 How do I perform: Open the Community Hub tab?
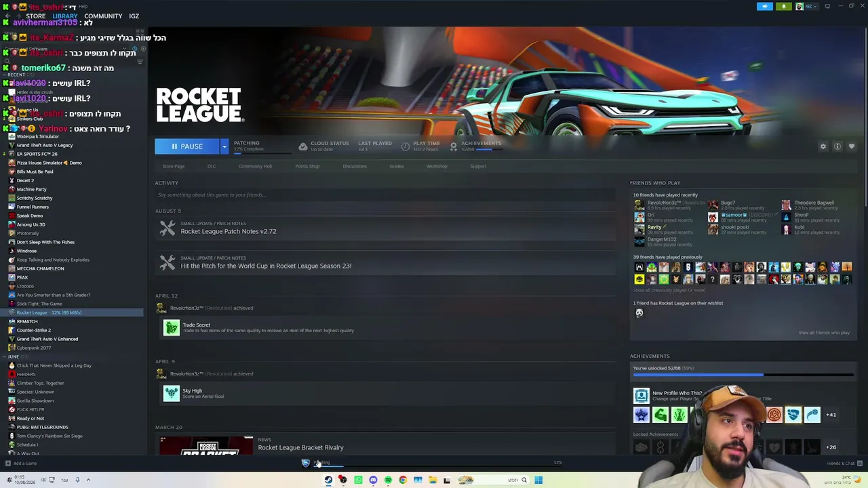click(255, 166)
